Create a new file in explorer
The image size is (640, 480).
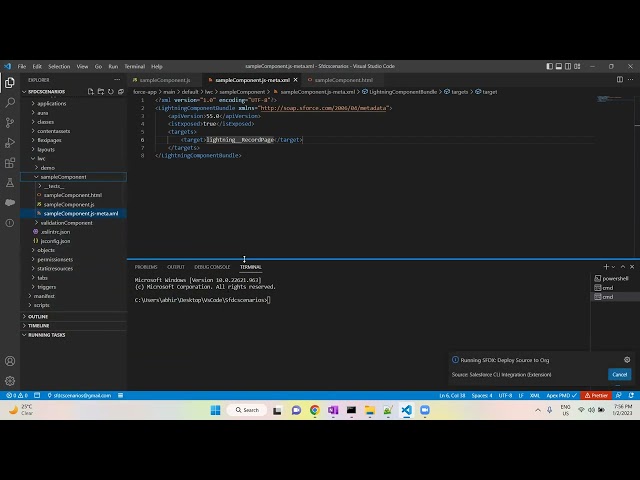coord(91,92)
